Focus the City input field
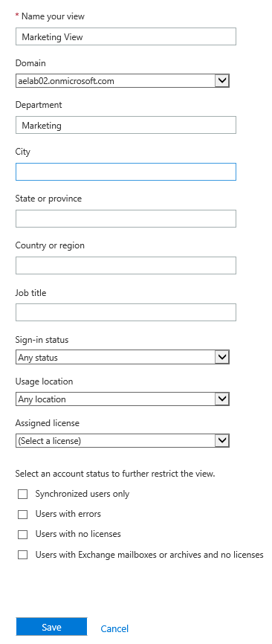 coord(126,172)
